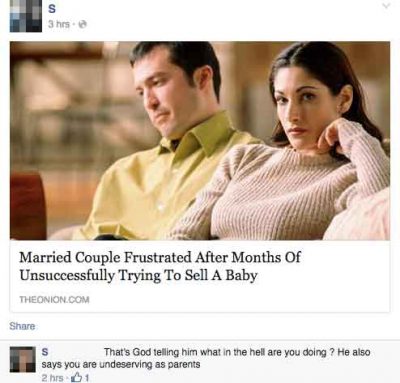
Task: Open the post's 3 hrs timestamp
Action: click(59, 24)
